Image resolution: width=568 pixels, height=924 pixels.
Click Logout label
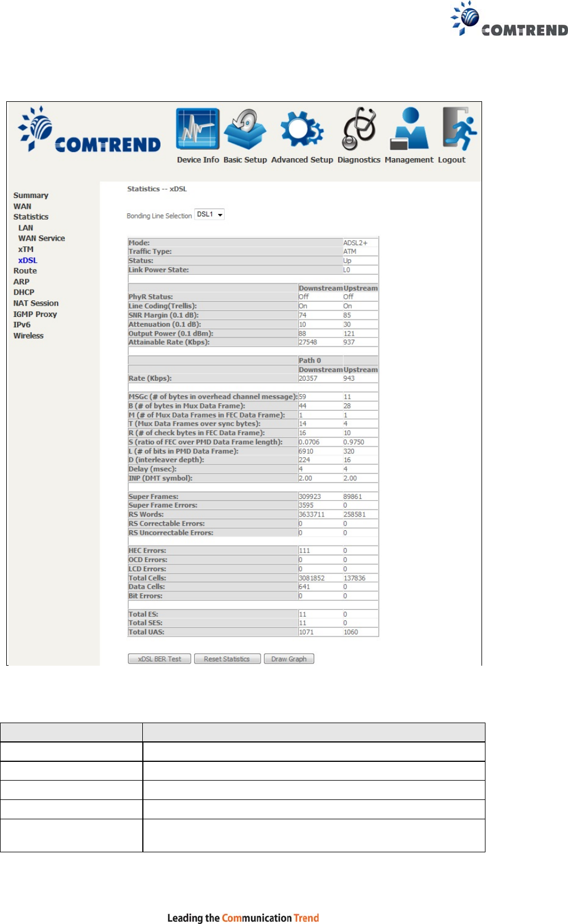click(x=451, y=160)
